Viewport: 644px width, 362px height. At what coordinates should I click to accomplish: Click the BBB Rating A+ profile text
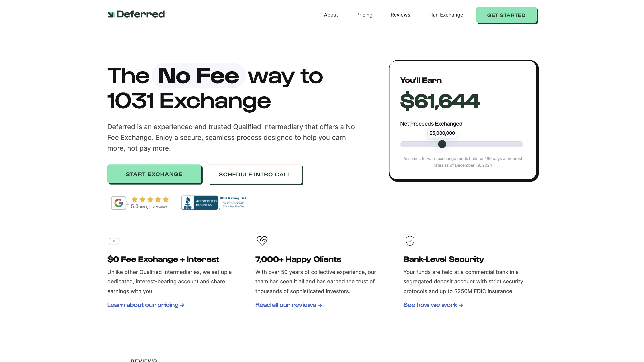(233, 202)
